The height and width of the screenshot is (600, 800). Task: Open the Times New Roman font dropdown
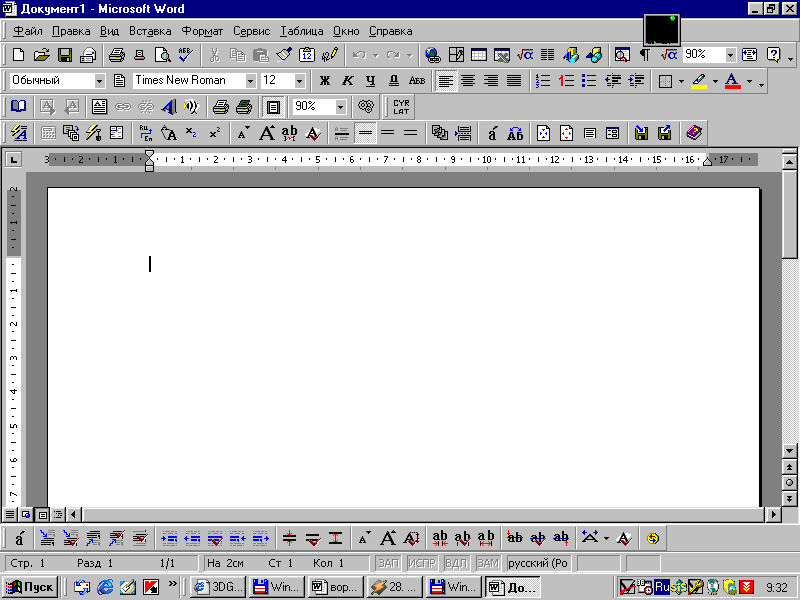click(251, 81)
